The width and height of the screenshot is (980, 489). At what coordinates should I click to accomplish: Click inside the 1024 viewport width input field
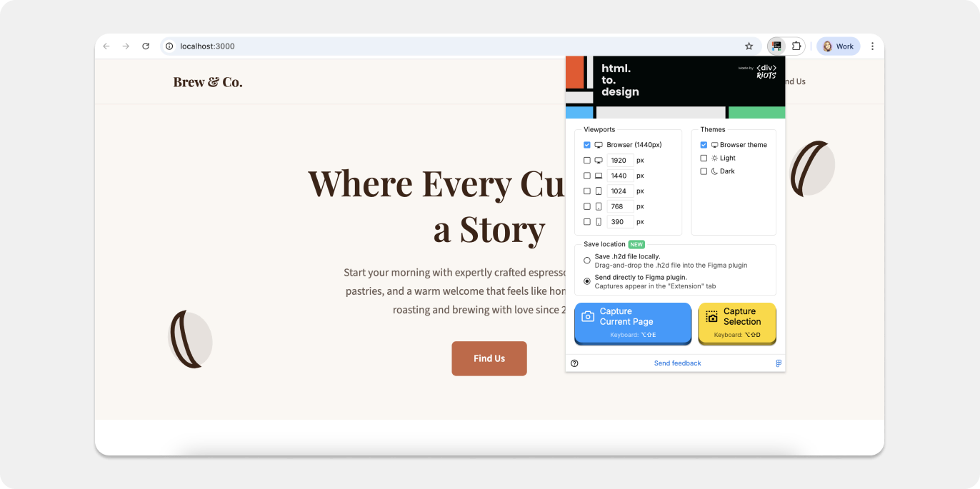(620, 191)
